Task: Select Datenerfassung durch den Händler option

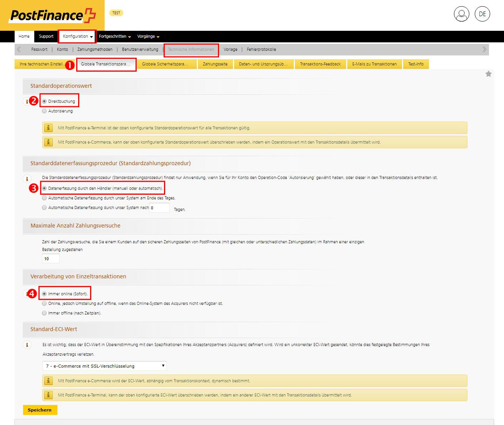Action: [44, 188]
